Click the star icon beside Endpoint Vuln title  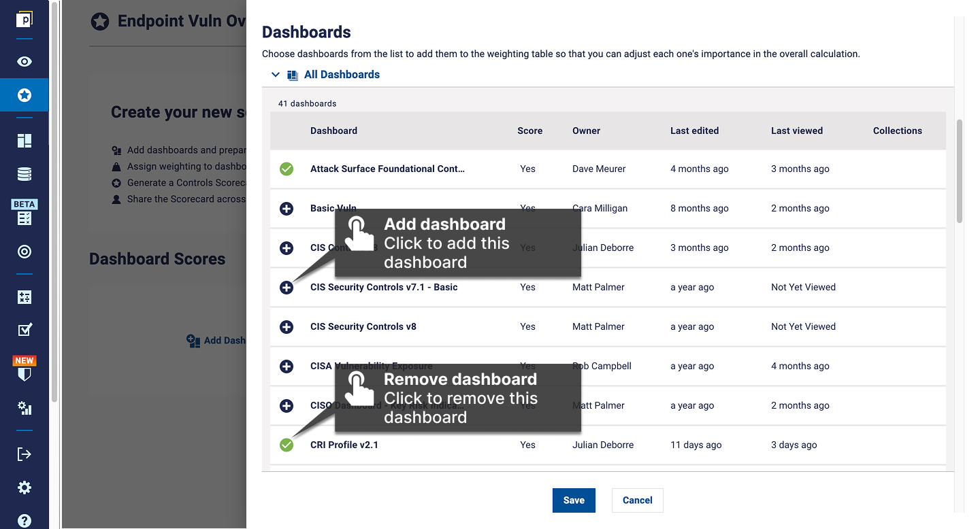[100, 22]
